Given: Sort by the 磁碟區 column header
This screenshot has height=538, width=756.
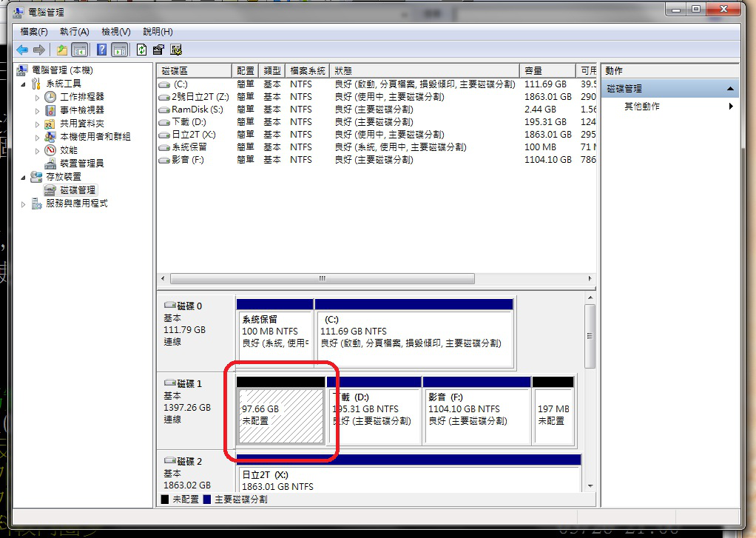Looking at the screenshot, I should (195, 71).
